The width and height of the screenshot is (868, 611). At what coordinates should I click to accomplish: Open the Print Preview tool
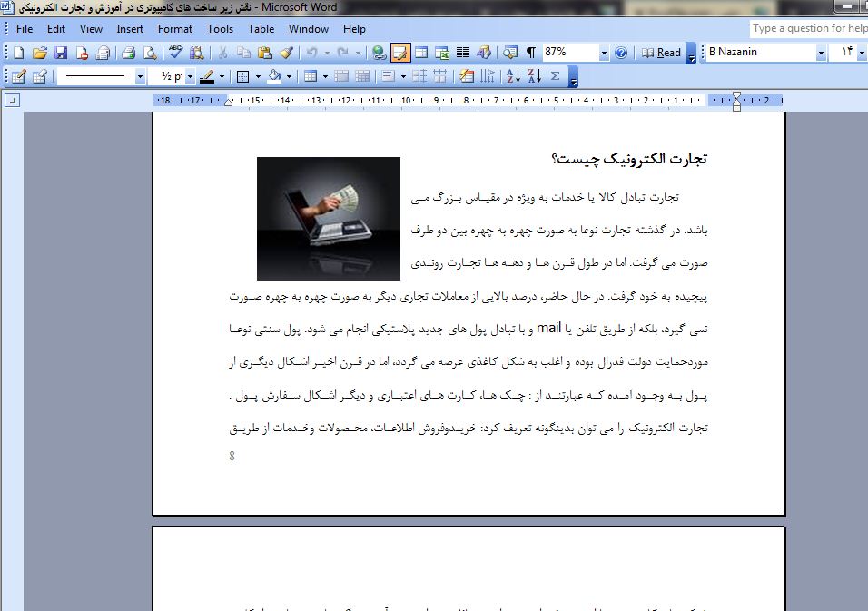point(150,53)
